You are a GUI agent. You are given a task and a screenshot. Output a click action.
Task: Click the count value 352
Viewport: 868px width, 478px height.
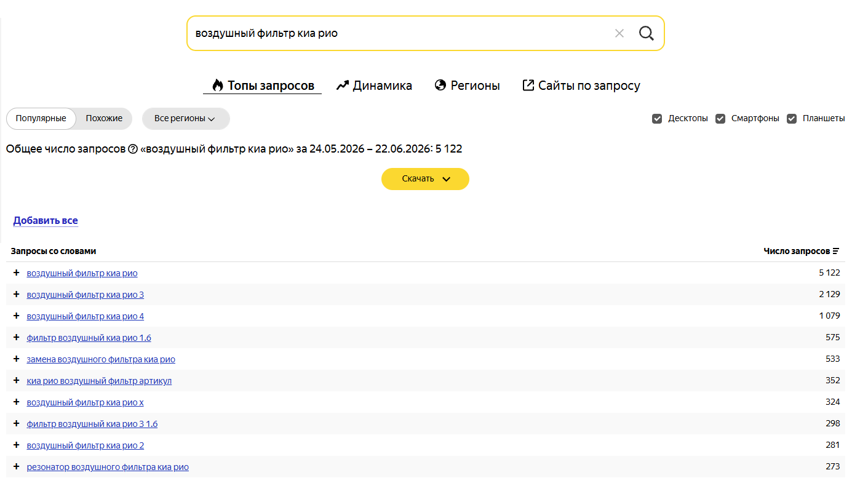pyautogui.click(x=833, y=380)
